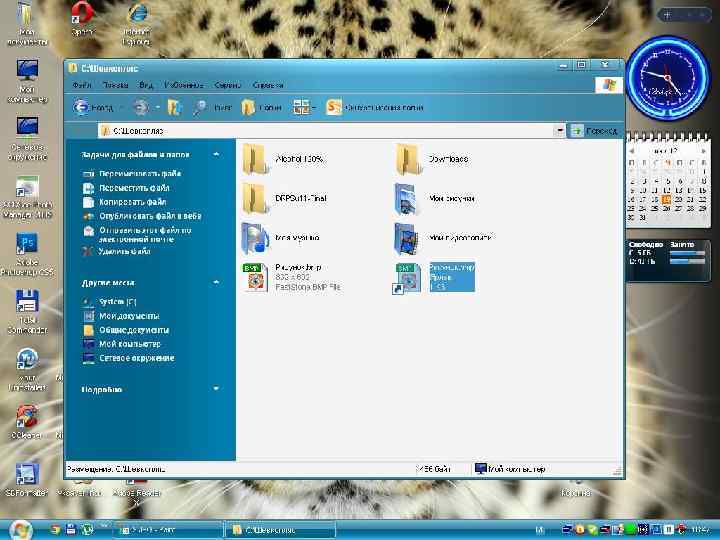
Task: Click Копировать файл task link
Action: coord(133,202)
